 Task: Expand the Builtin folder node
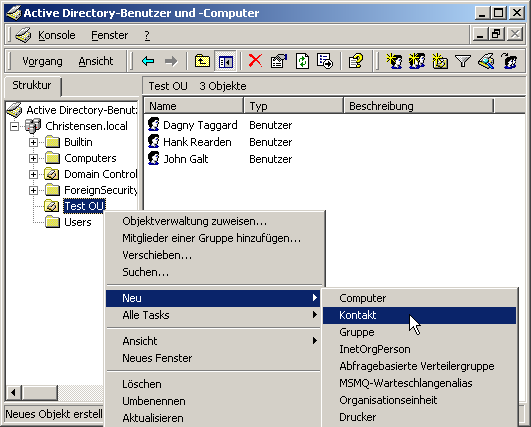pos(33,142)
